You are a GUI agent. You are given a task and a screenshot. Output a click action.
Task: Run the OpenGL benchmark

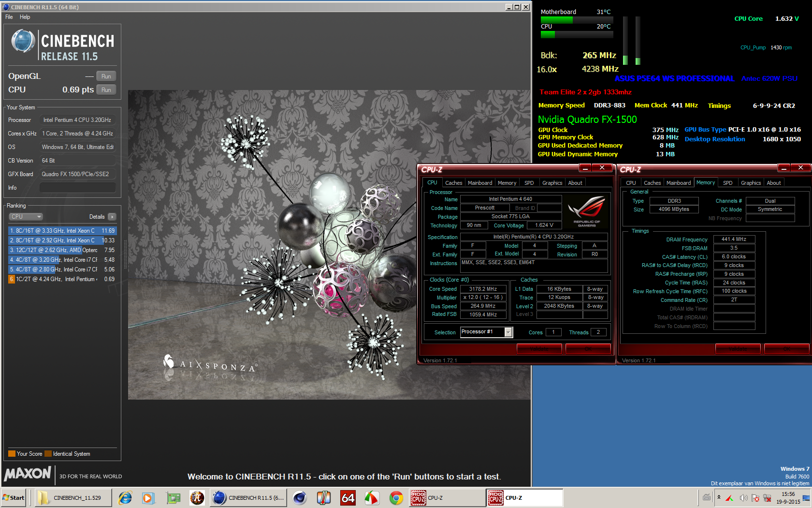(x=106, y=76)
